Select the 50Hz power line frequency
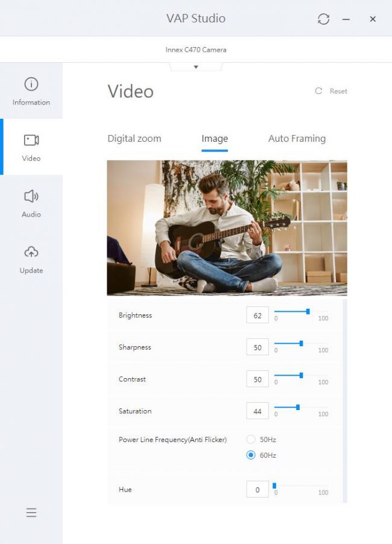The height and width of the screenshot is (544, 392). tap(251, 440)
